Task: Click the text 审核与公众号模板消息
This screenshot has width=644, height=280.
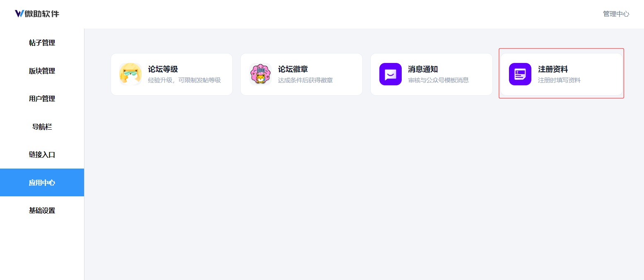Action: (439, 80)
